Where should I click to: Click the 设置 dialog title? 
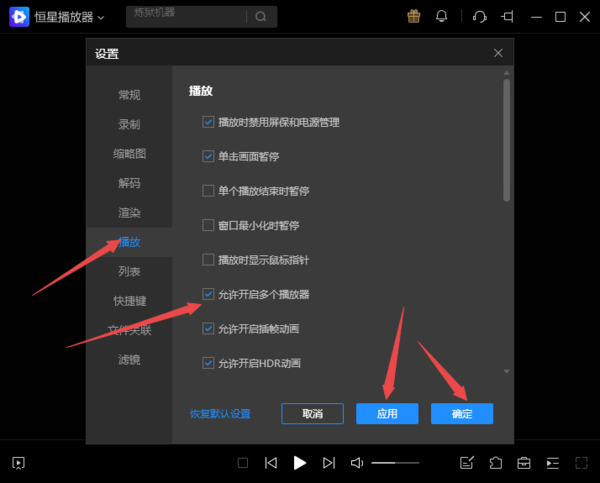click(107, 54)
